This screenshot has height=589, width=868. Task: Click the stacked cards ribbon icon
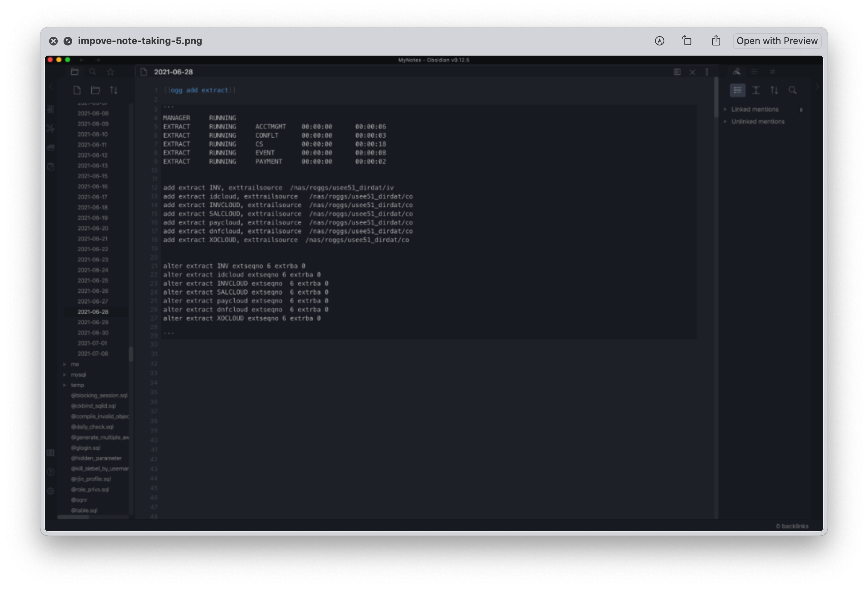(51, 148)
